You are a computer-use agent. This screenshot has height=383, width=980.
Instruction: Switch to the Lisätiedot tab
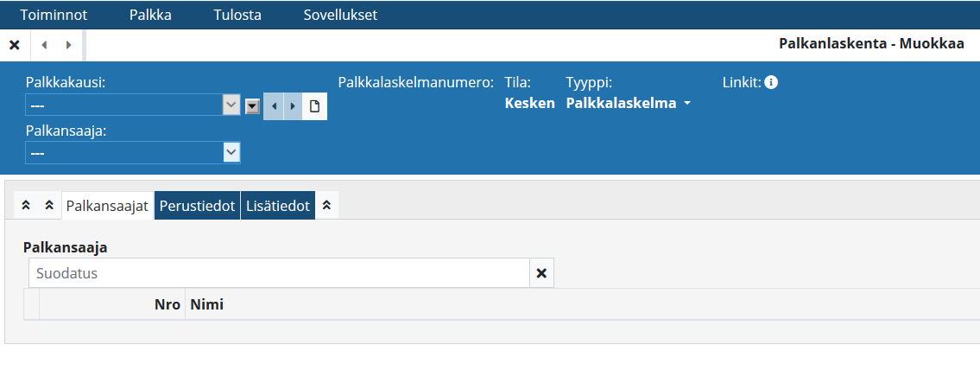click(277, 206)
